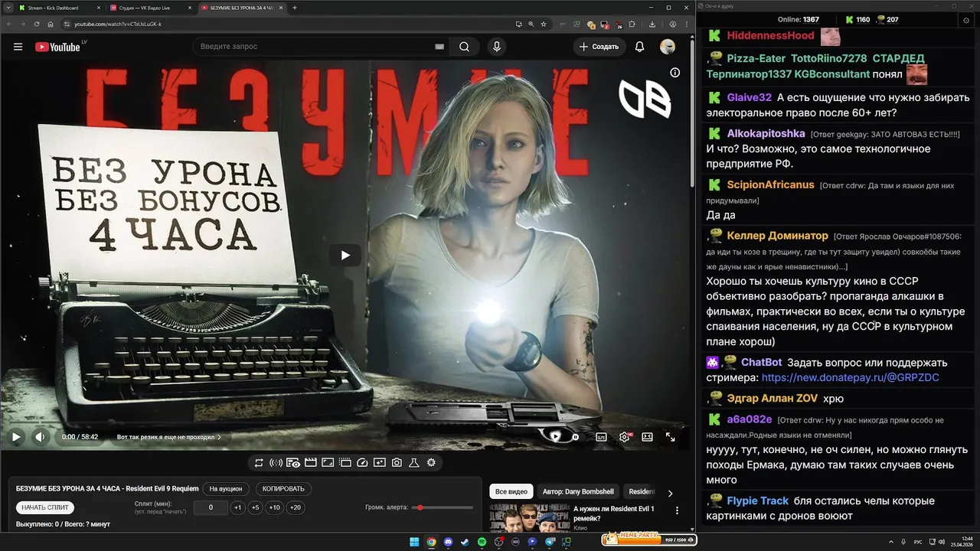Screen dimensions: 980x551
Task: Open Spotify from the taskbar
Action: [x=482, y=542]
